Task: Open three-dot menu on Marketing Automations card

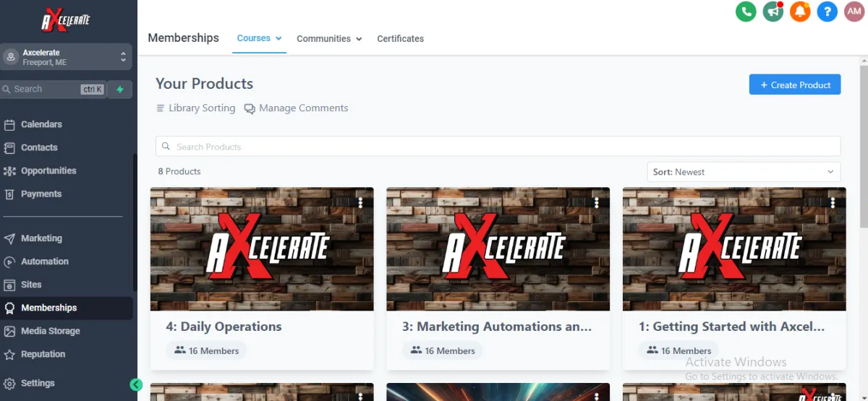Action: pos(597,203)
